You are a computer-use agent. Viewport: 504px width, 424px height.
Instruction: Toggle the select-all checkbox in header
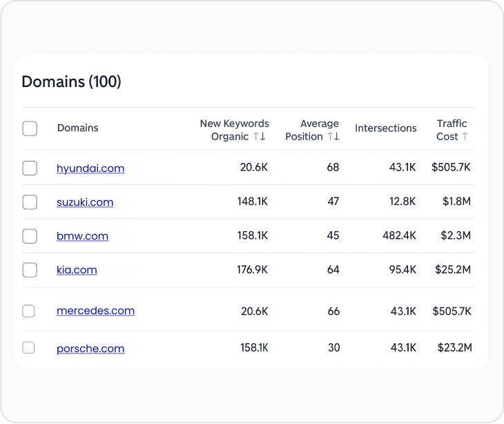[x=30, y=128]
